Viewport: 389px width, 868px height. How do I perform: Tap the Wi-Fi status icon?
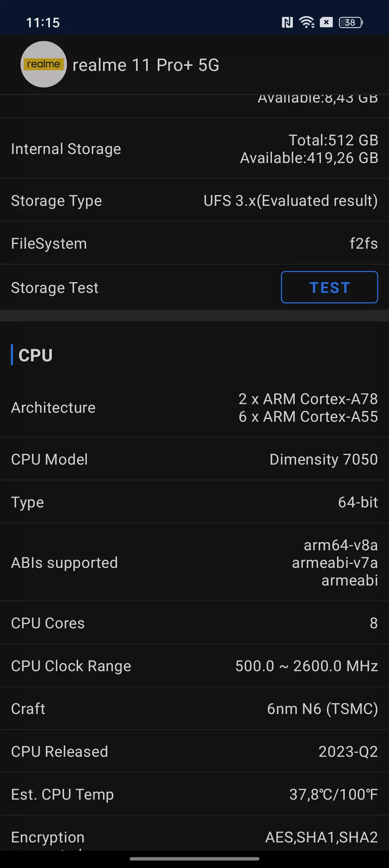tap(307, 22)
